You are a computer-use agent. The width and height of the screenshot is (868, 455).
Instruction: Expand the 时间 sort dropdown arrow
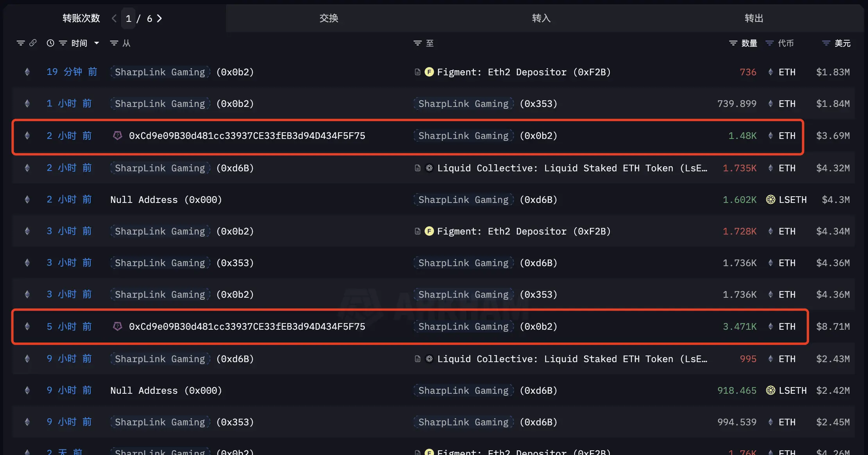[x=96, y=43]
